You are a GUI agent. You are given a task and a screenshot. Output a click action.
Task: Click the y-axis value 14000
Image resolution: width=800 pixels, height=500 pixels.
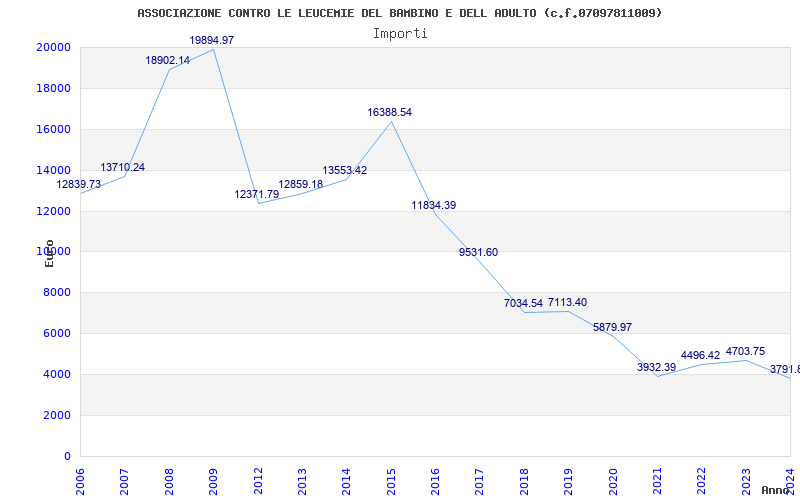[53, 170]
